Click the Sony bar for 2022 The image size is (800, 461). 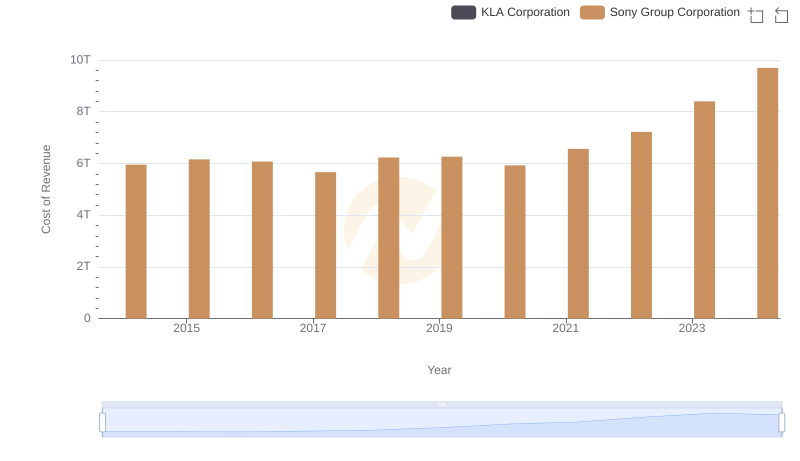click(x=641, y=225)
